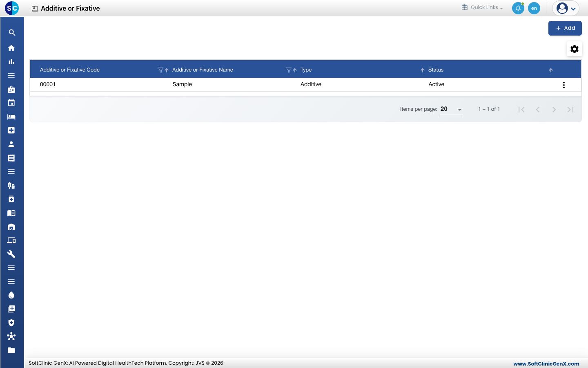Sort by the Type column header

coord(306,70)
